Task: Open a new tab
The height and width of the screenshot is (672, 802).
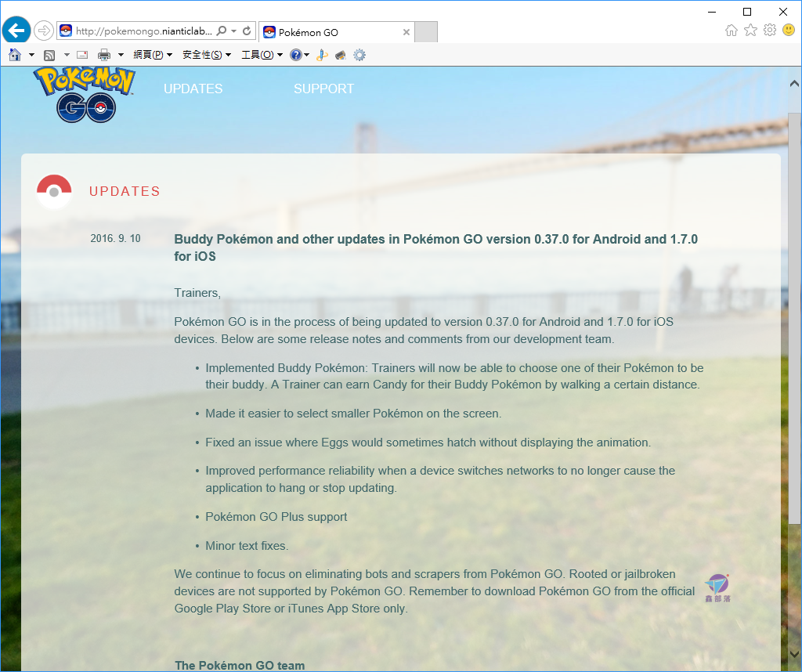Action: coord(426,31)
